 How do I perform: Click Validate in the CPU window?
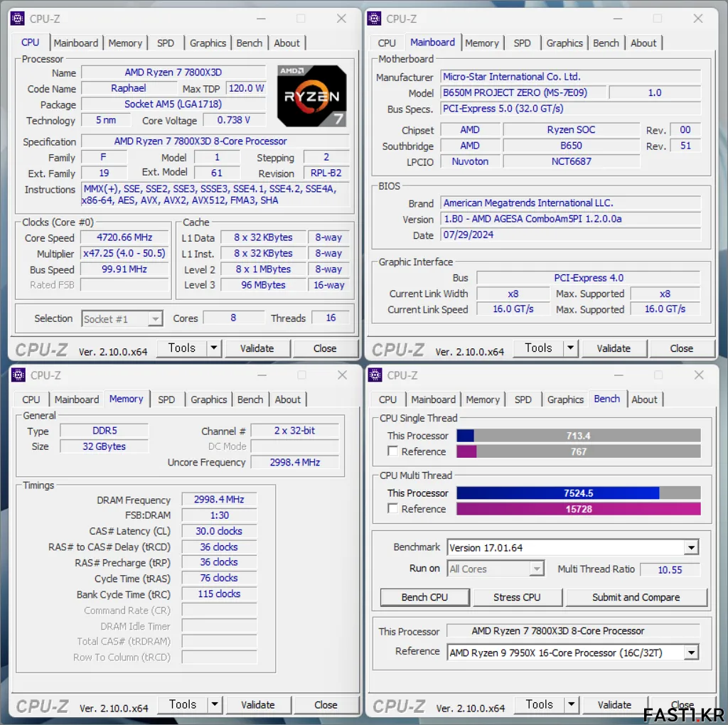click(257, 348)
